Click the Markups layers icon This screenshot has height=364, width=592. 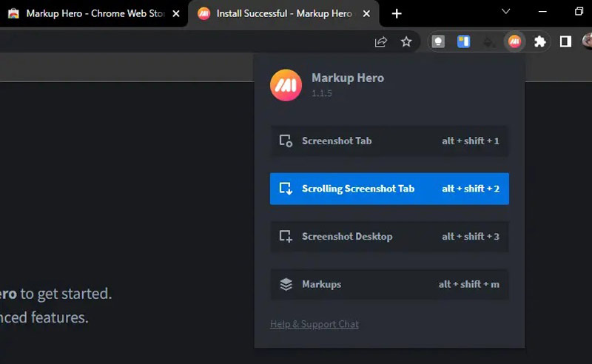pos(286,284)
